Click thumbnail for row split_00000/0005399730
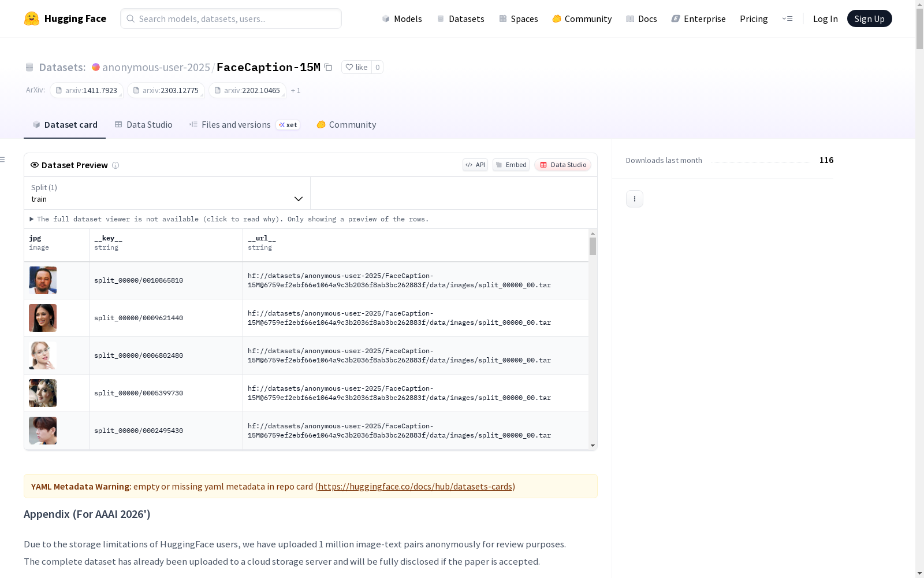This screenshot has height=578, width=924. point(43,393)
